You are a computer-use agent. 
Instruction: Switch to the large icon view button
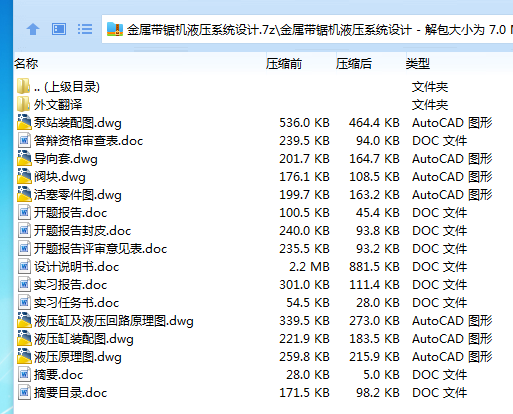click(59, 29)
